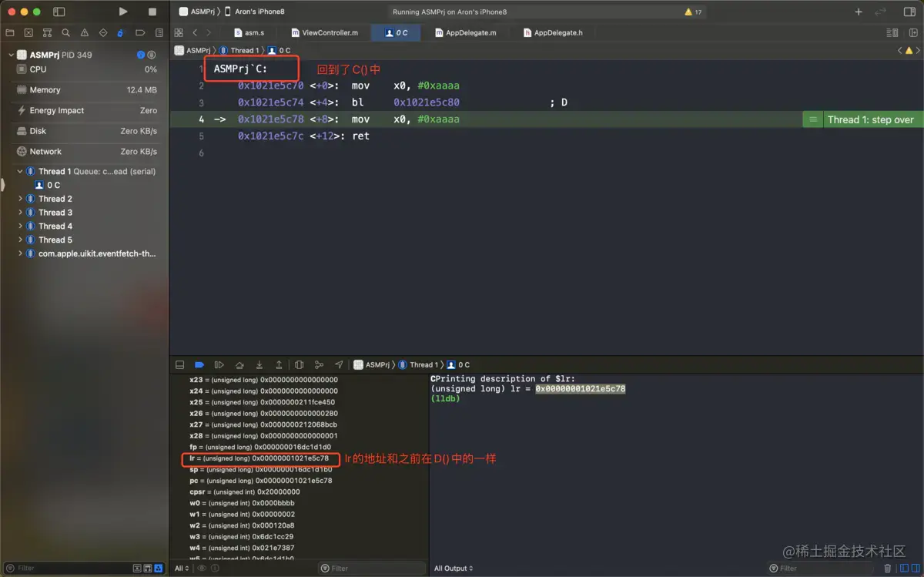Image resolution: width=924 pixels, height=577 pixels.
Task: Focus the variables view Filter field
Action: [372, 569]
